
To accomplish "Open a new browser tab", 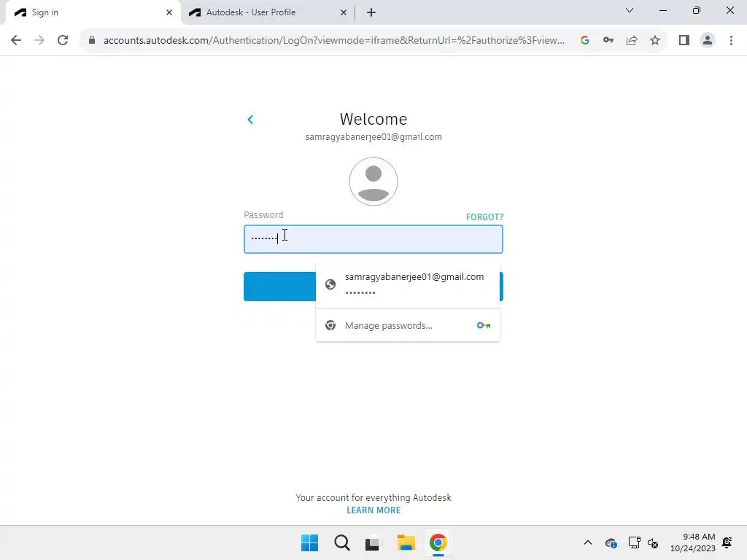I will tap(371, 12).
